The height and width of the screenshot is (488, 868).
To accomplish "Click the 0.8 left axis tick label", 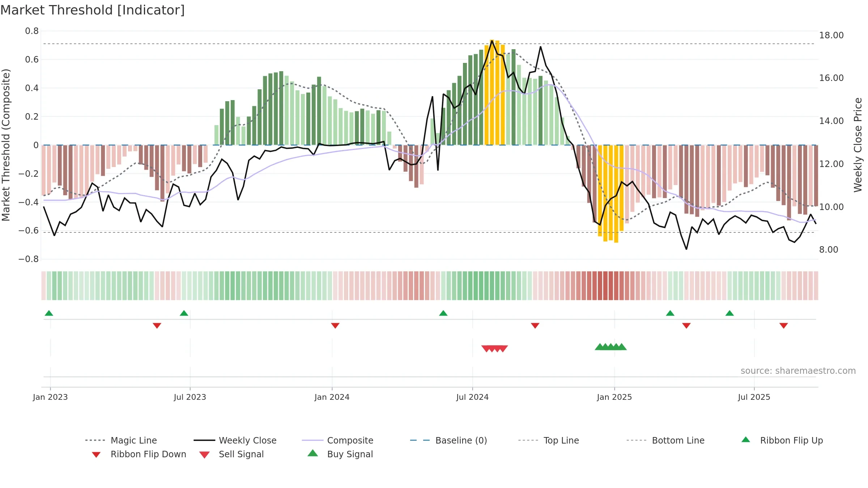I will (32, 31).
